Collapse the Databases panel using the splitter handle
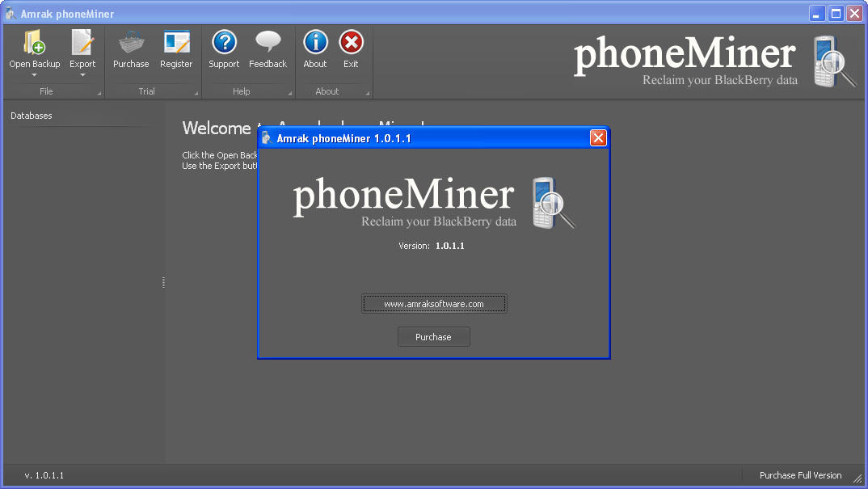This screenshot has width=868, height=489. (x=164, y=283)
